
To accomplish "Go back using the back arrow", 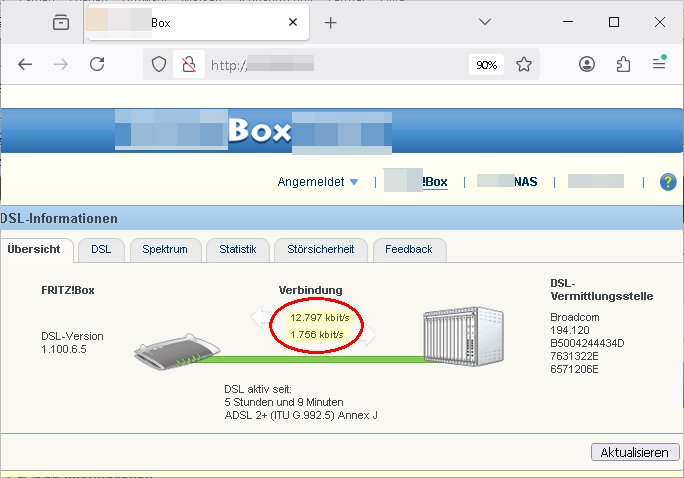I will [25, 64].
